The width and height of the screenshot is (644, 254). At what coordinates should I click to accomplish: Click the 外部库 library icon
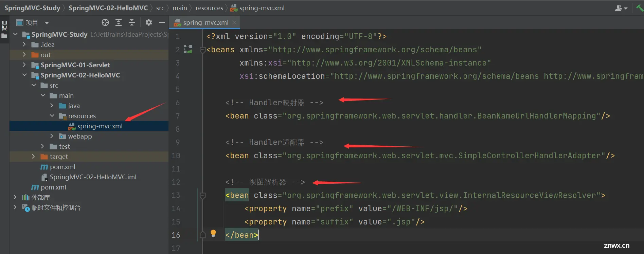26,197
